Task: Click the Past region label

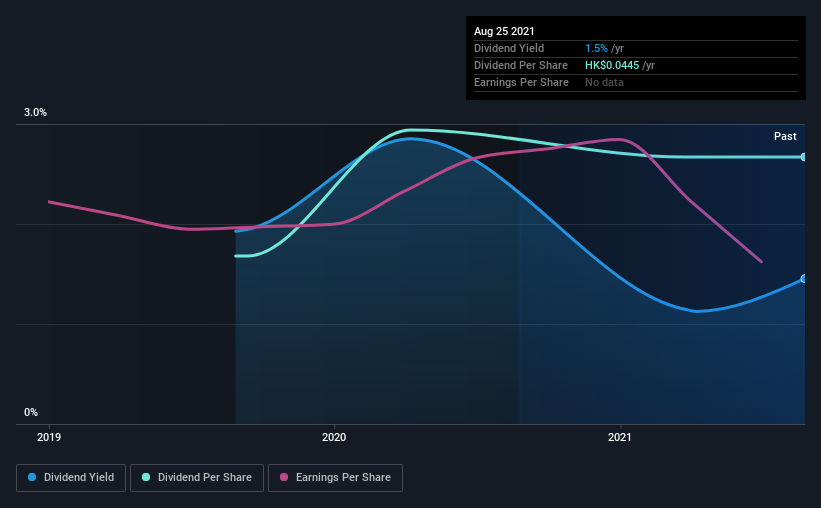Action: (x=785, y=136)
